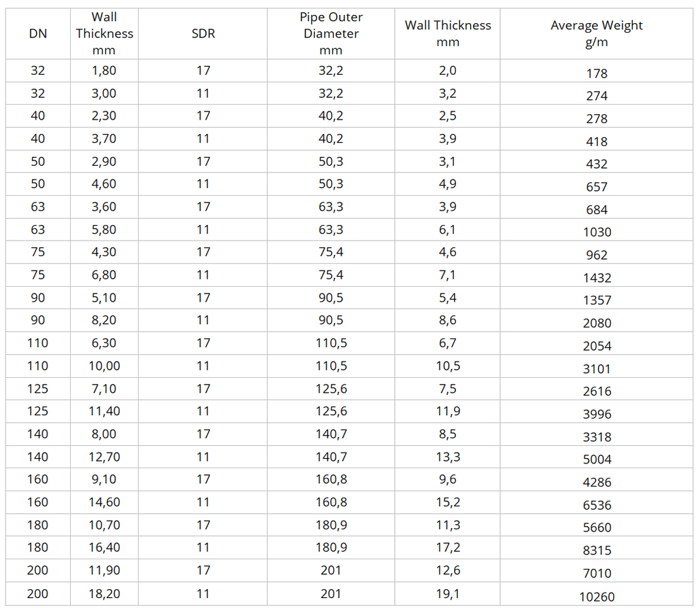The width and height of the screenshot is (700, 613).
Task: Click the 10,00 wall thickness cell
Action: [x=104, y=366]
